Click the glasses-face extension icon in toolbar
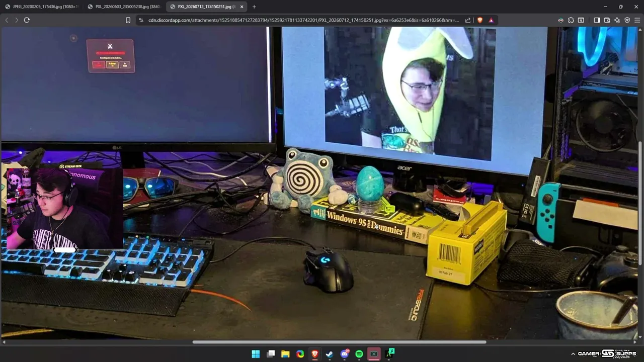The image size is (644, 362). click(x=560, y=20)
